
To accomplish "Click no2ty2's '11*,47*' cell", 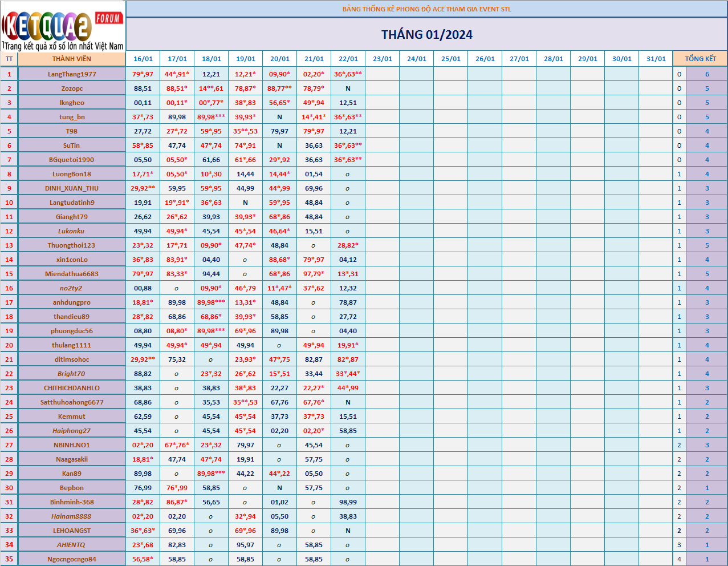I will 280,288.
